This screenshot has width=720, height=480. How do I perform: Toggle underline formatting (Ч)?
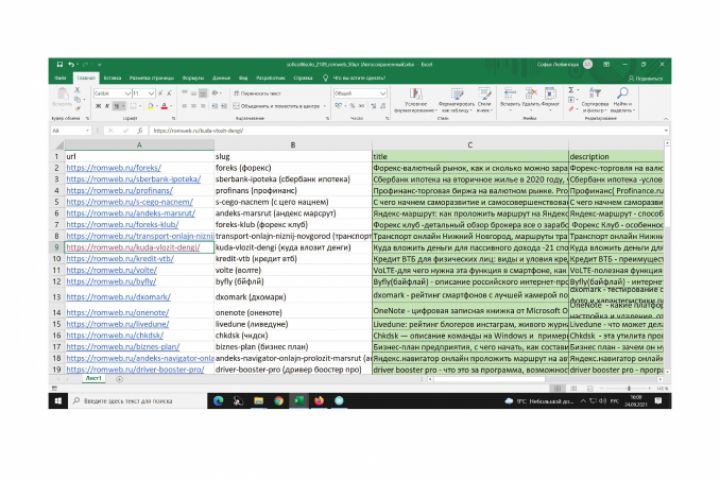[117, 106]
